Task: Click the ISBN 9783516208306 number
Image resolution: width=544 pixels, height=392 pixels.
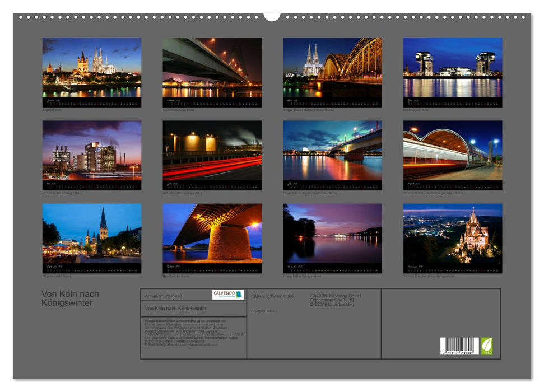Action: [272, 296]
